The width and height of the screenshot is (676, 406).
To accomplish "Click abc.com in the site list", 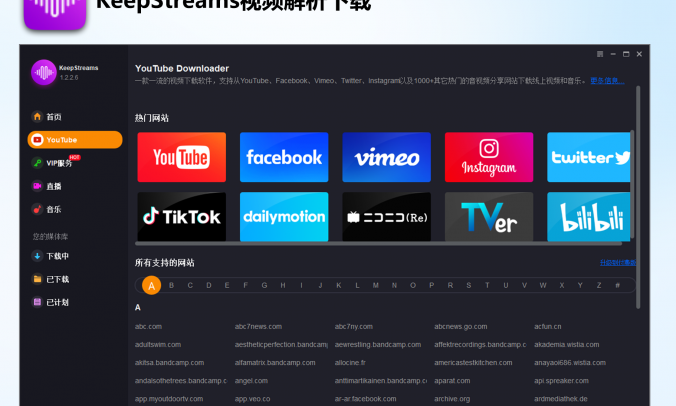I will click(148, 327).
